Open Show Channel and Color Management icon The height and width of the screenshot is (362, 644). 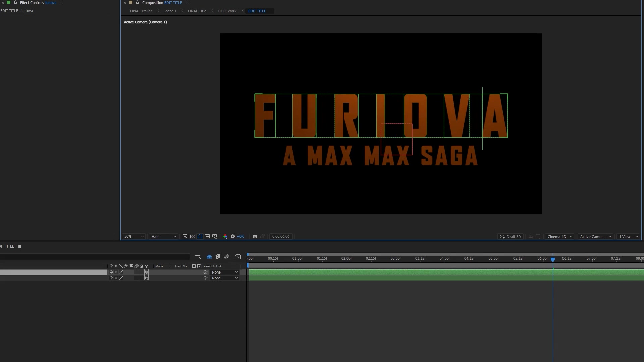pyautogui.click(x=225, y=237)
